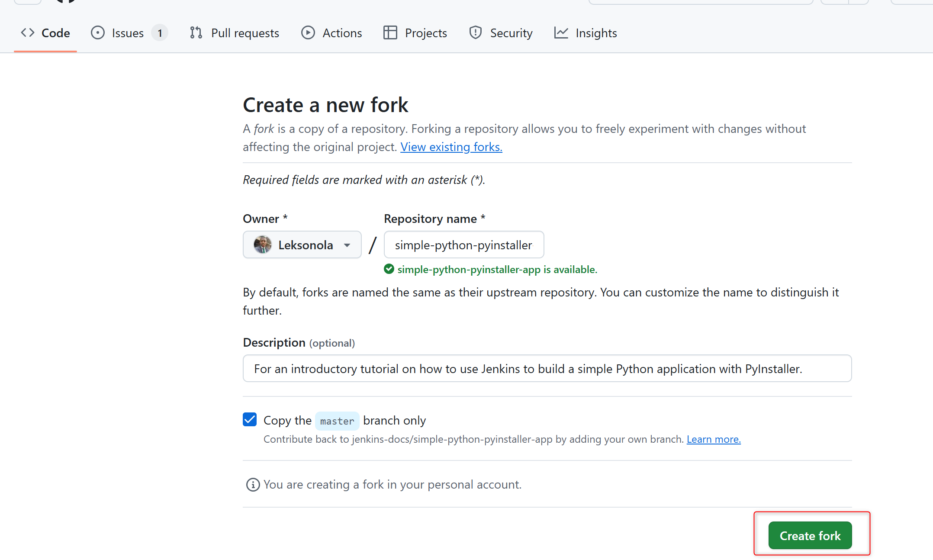This screenshot has width=933, height=560.
Task: Click the Pull requests branch icon
Action: [196, 33]
